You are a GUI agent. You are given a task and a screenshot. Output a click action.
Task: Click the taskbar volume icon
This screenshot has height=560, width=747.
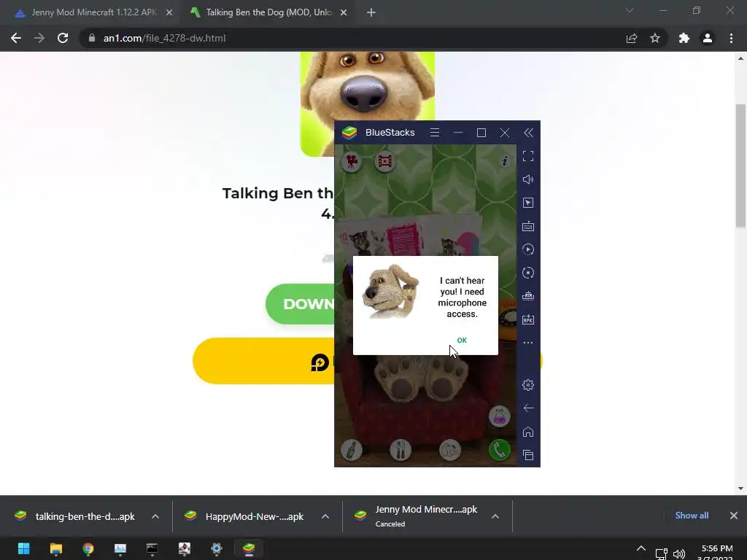coord(679,554)
